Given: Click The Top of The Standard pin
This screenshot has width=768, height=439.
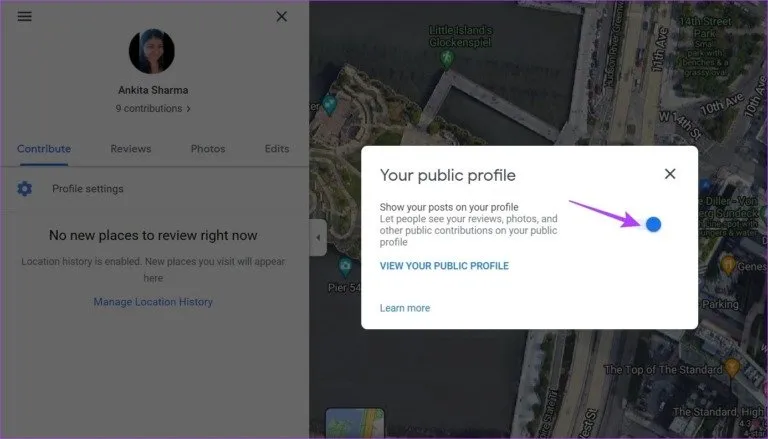Looking at the screenshot, I should tap(732, 367).
